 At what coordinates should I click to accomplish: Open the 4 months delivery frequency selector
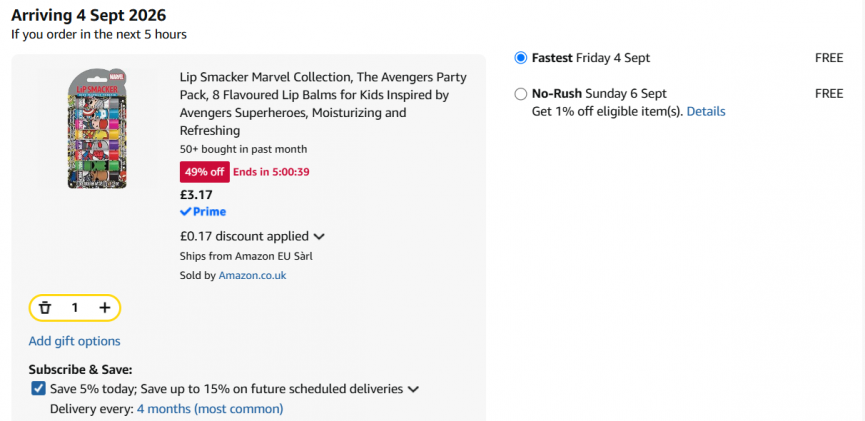coord(210,409)
